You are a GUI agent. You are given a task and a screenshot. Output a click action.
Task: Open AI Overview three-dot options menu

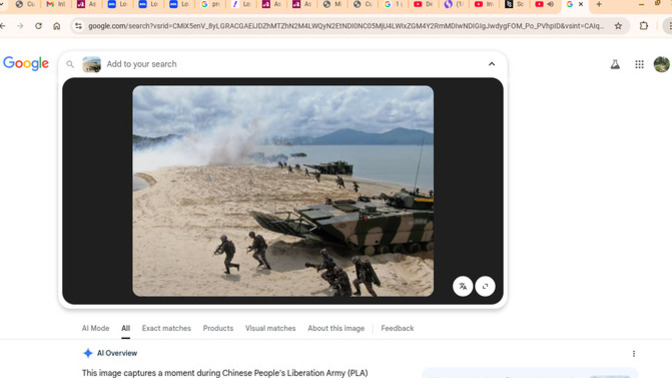coord(634,354)
